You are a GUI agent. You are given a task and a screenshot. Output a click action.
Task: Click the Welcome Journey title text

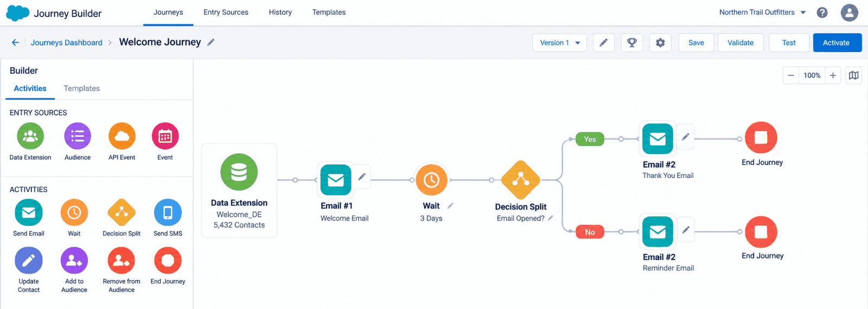pos(160,42)
